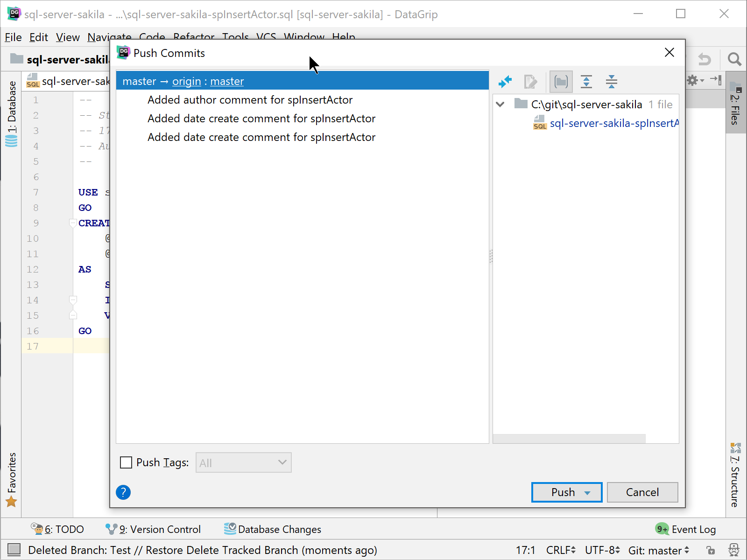
Task: Open the Edit menu
Action: coord(39,37)
